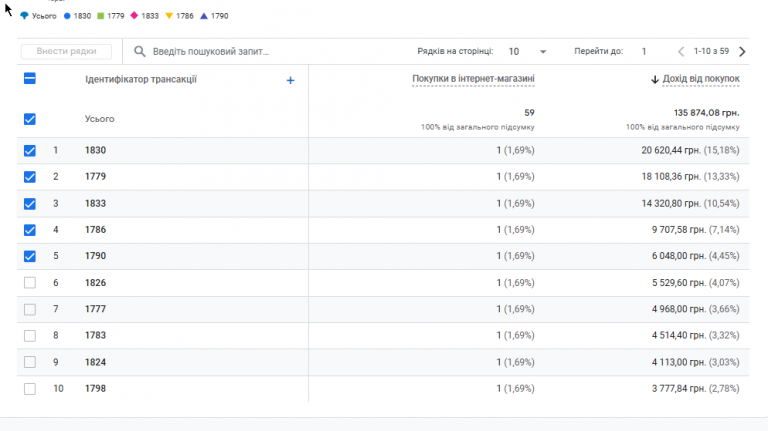Screen dimensions: 768x431
Task: Toggle the select-all header checkbox
Action: [30, 78]
